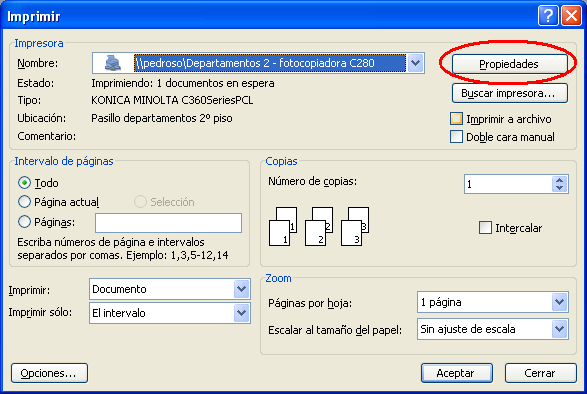This screenshot has width=587, height=394.
Task: Decrease the number of copies
Action: tap(559, 188)
